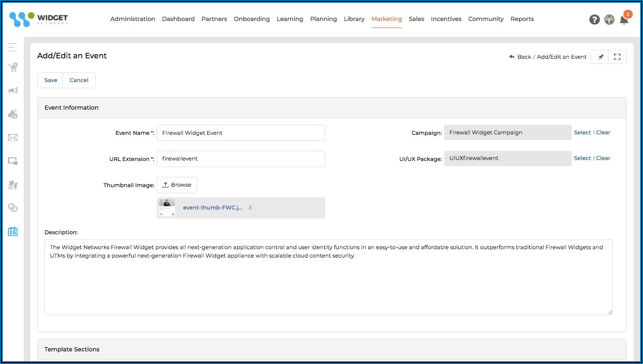Open the calendar events sidebar icon
643x364 pixels.
click(13, 231)
